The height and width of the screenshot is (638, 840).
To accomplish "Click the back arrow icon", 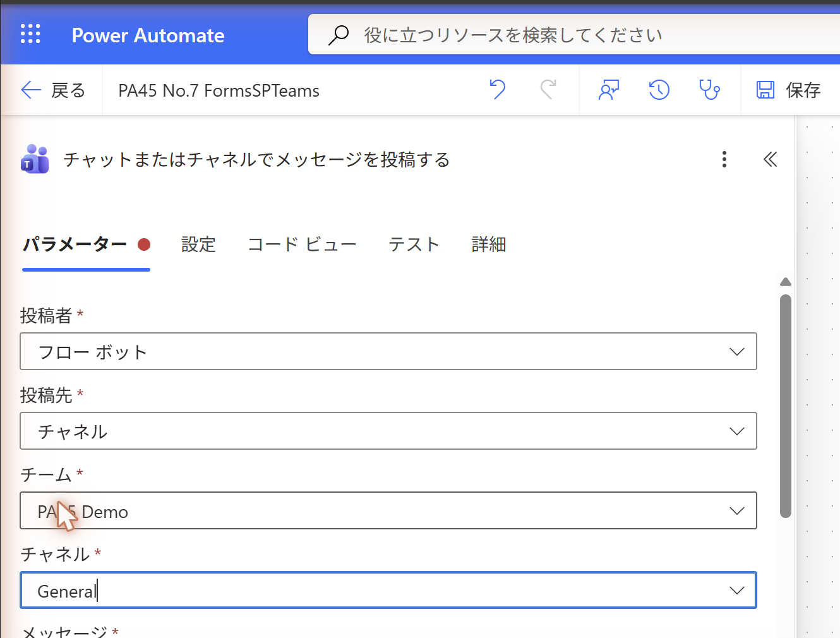I will (x=31, y=90).
